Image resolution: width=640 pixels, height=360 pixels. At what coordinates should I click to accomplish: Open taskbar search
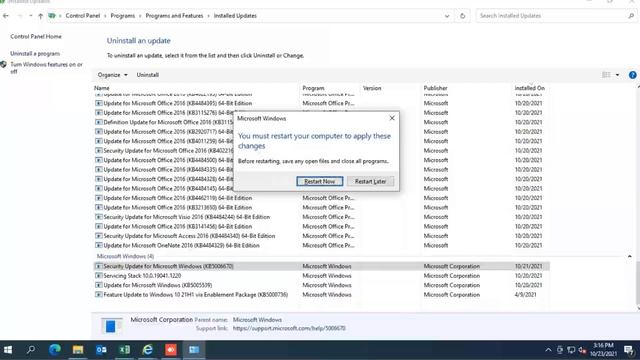[x=31, y=350]
